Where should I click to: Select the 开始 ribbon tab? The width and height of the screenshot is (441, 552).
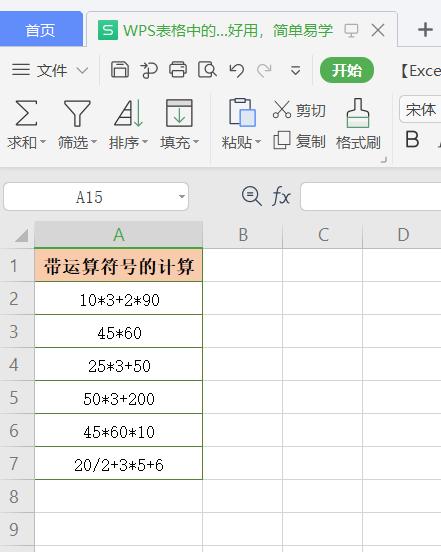point(347,70)
